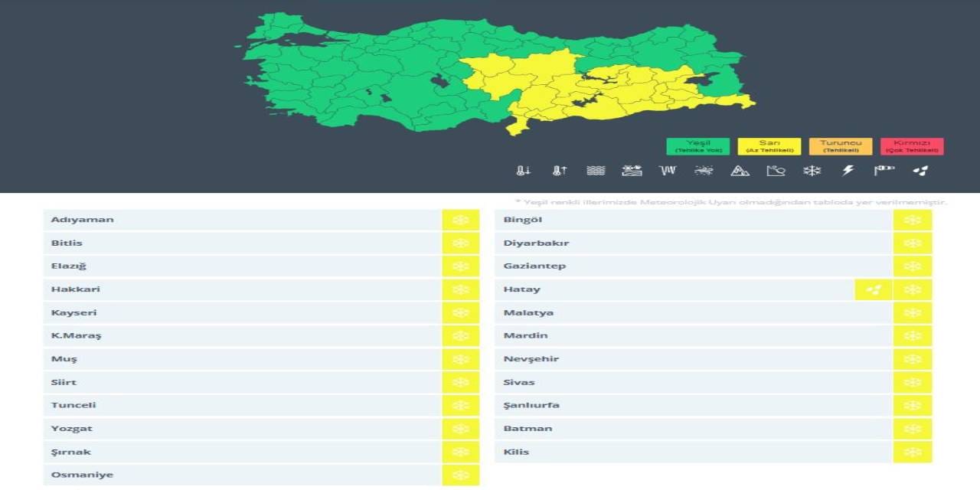Click the precipitation drops icon
This screenshot has width=980, height=490.
click(919, 170)
